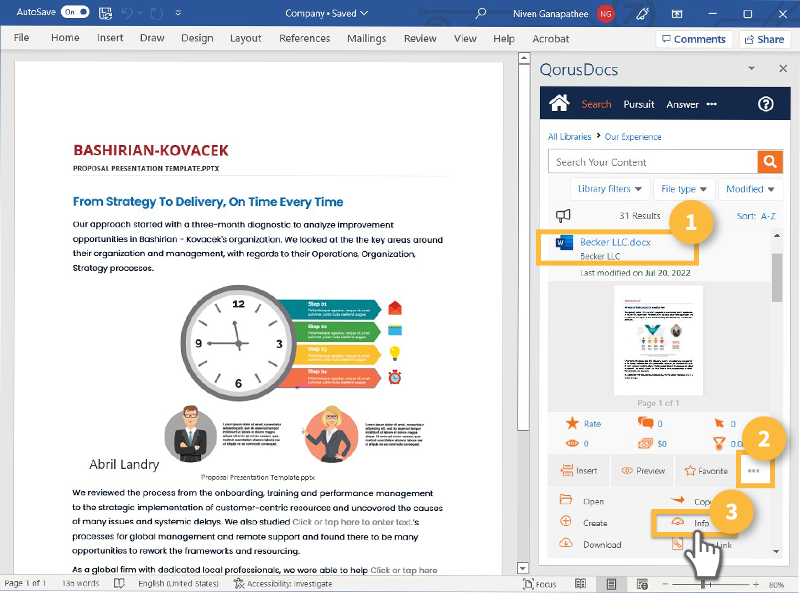
Task: Open the Design tab
Action: pos(197,38)
